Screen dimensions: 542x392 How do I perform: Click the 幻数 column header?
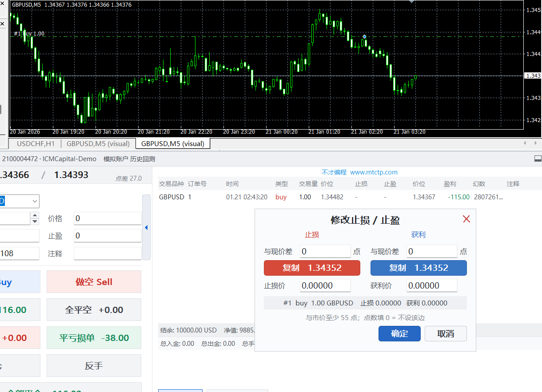(x=479, y=184)
